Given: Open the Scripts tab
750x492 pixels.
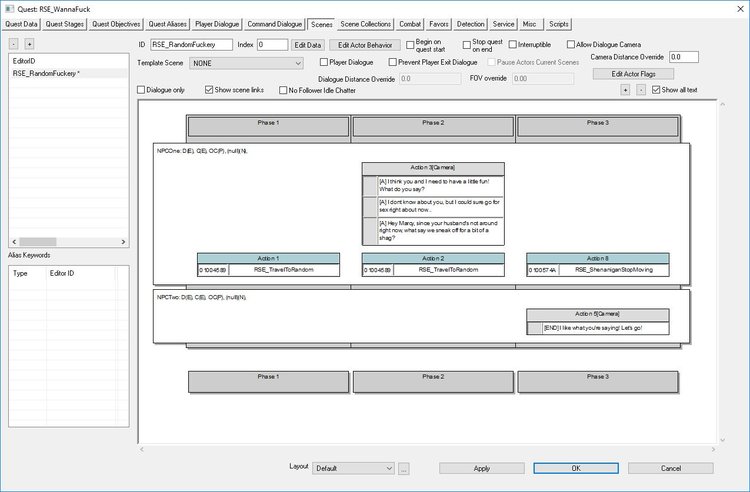Looking at the screenshot, I should (x=559, y=24).
